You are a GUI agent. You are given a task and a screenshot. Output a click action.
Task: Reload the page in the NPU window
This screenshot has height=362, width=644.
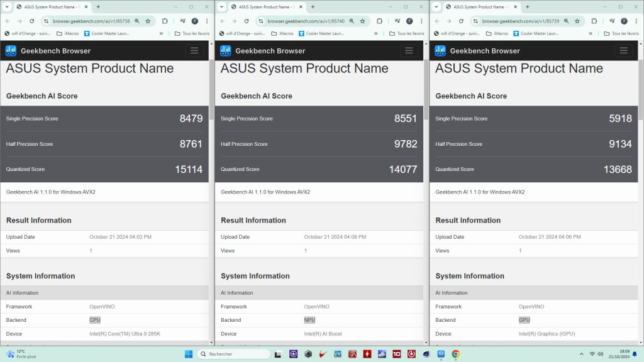(247, 21)
